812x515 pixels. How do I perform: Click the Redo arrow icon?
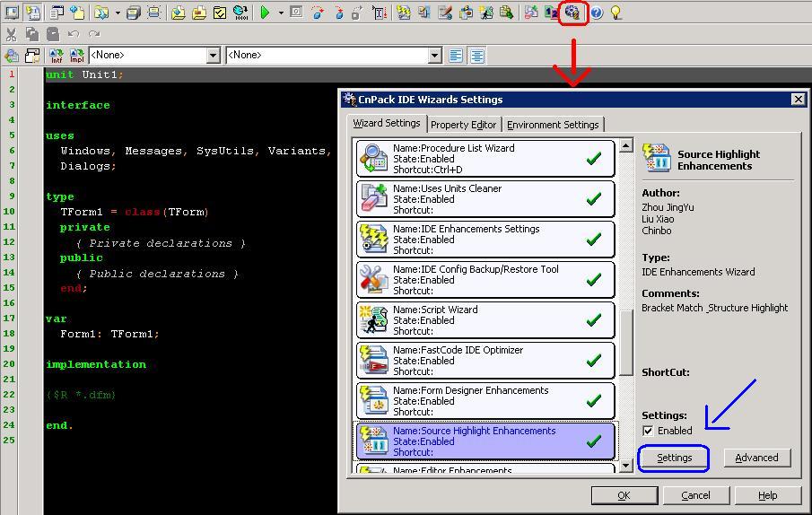[x=94, y=34]
